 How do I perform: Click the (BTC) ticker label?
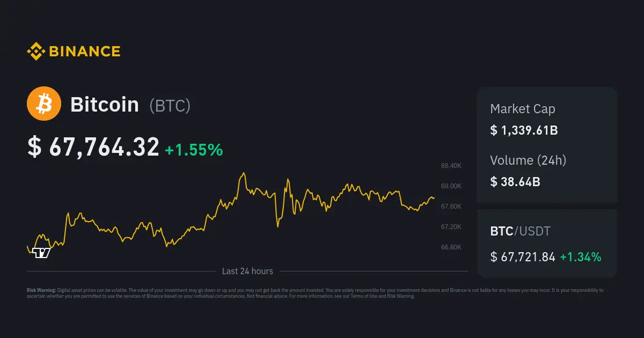[x=170, y=105]
